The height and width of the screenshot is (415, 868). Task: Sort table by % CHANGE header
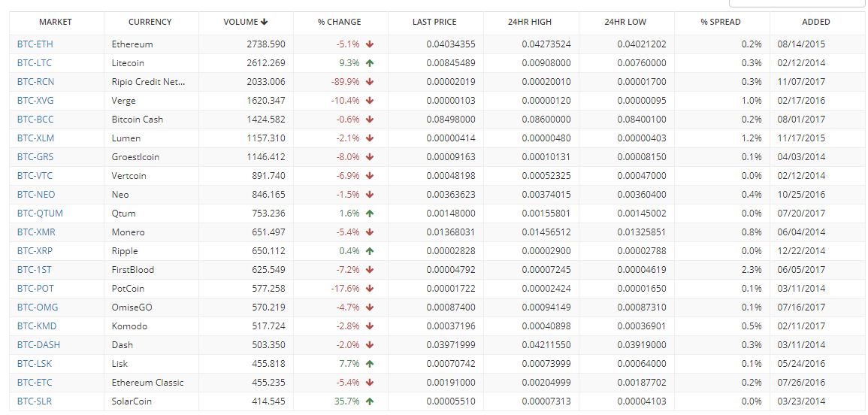[340, 22]
